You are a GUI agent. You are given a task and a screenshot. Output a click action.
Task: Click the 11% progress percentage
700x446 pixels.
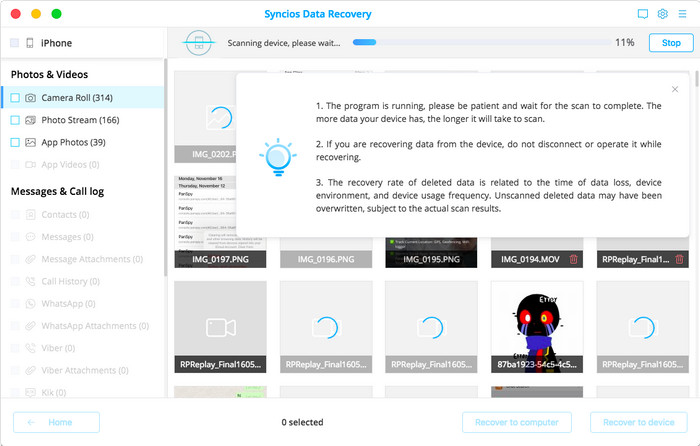[625, 42]
